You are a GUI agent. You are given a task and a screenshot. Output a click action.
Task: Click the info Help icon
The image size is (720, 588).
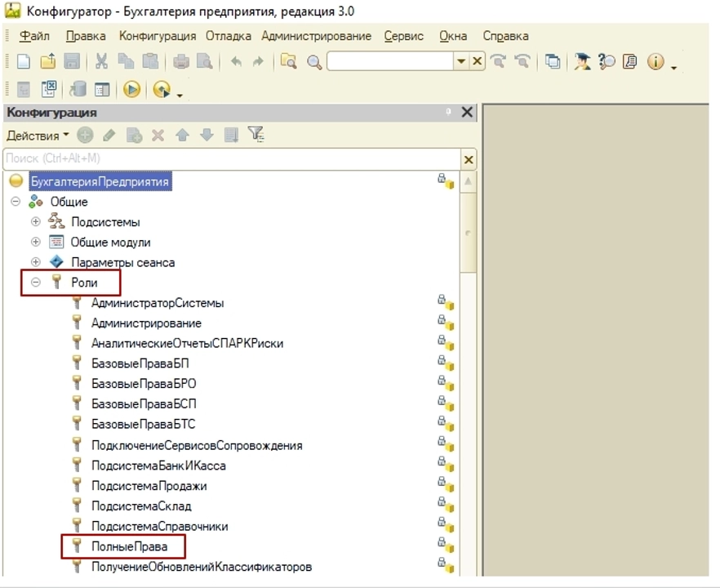[656, 61]
